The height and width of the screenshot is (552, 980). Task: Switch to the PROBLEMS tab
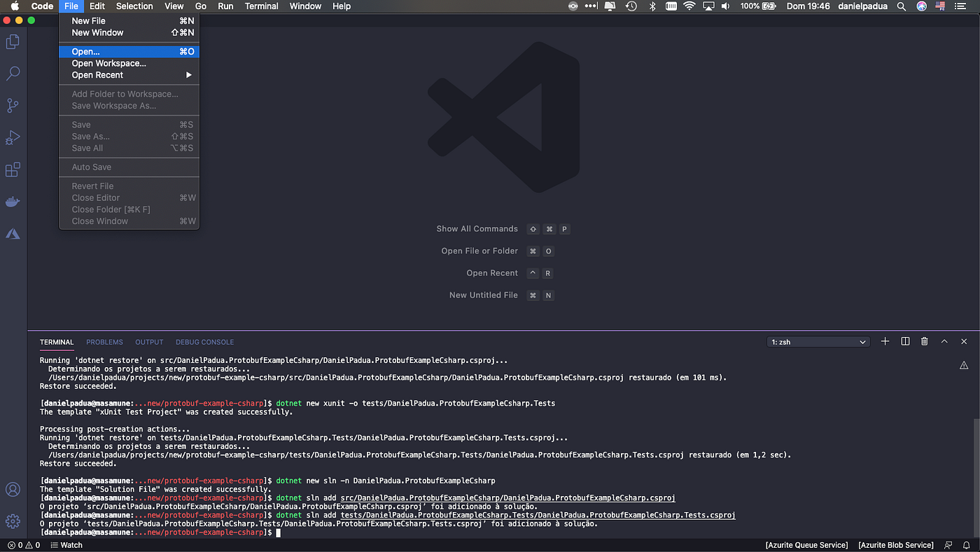click(x=104, y=342)
